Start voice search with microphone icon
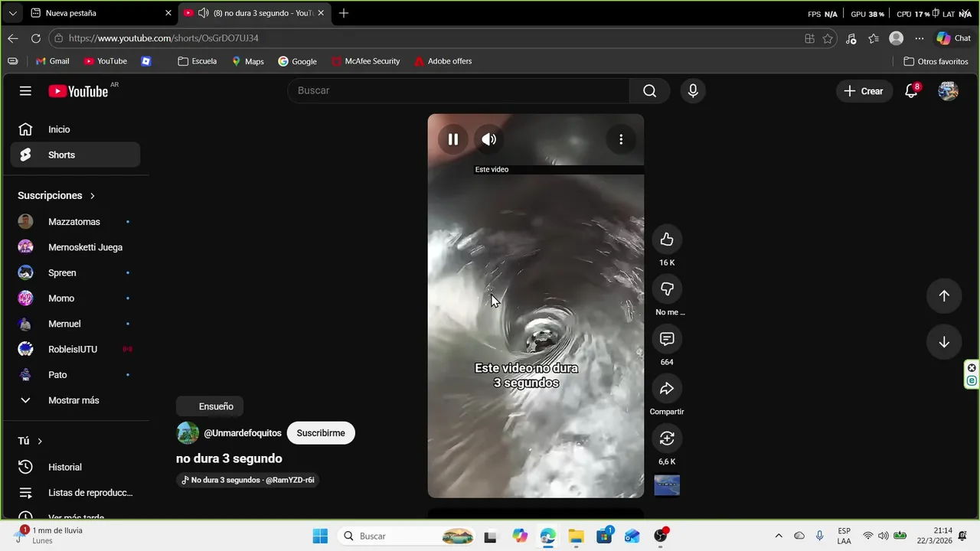Viewport: 980px width, 551px height. [693, 91]
